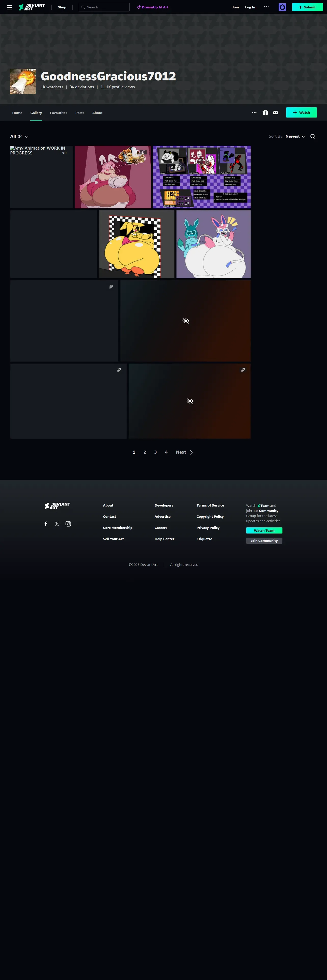
Task: Open Etiquette link
Action: tap(205, 539)
